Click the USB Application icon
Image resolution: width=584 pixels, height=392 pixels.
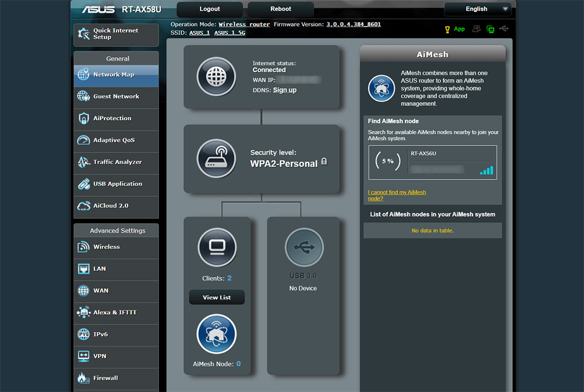83,184
